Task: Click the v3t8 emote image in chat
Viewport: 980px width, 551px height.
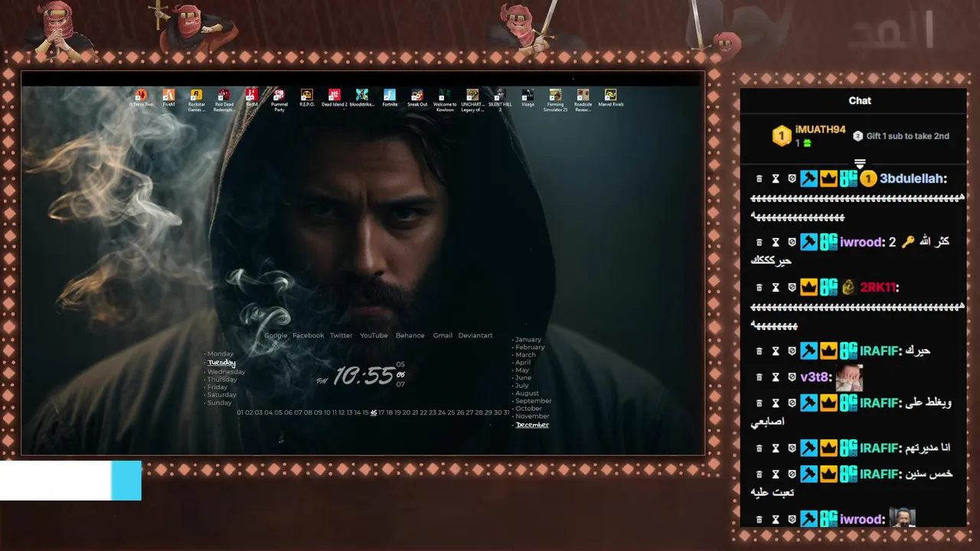Action: 849,377
